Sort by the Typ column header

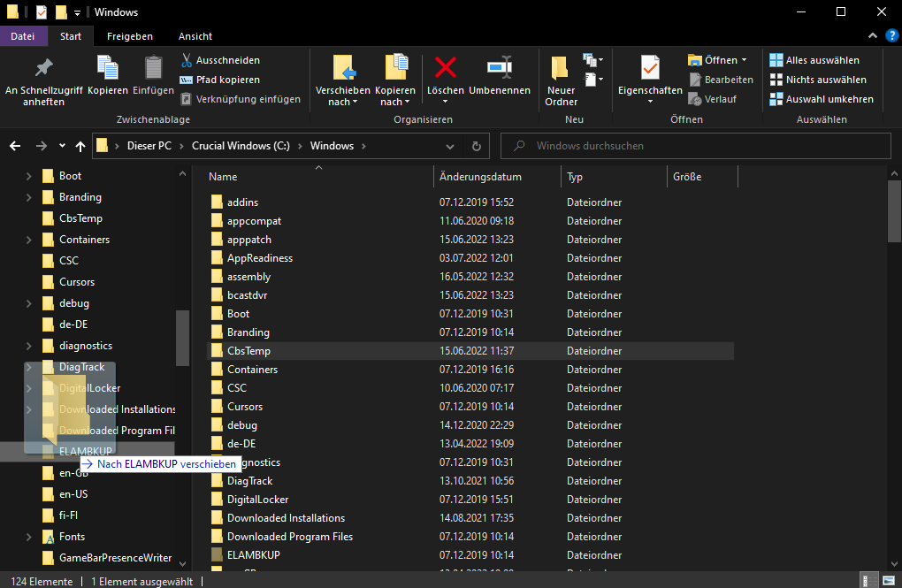tap(614, 177)
